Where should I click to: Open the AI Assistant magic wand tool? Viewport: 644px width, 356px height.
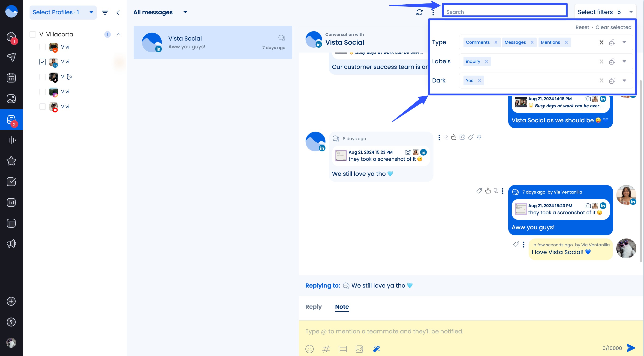[376, 349]
